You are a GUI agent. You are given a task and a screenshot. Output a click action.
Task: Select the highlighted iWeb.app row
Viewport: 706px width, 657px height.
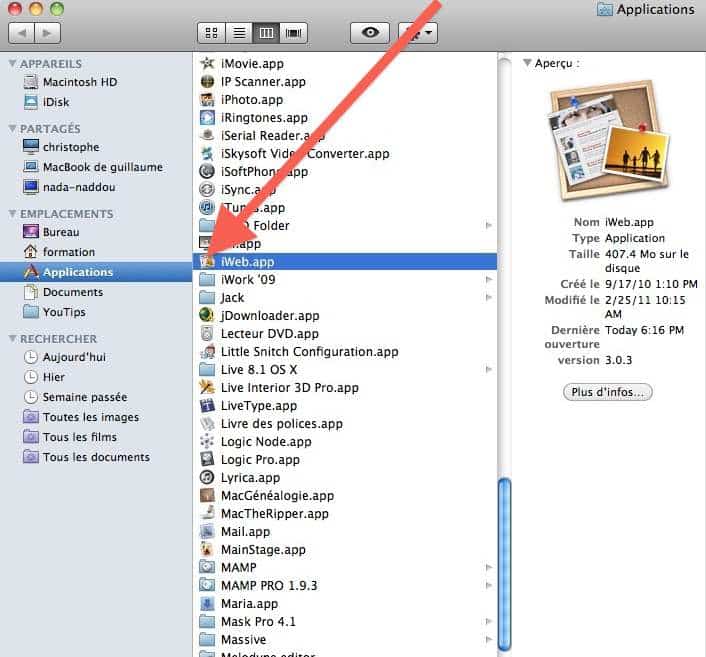(345, 262)
